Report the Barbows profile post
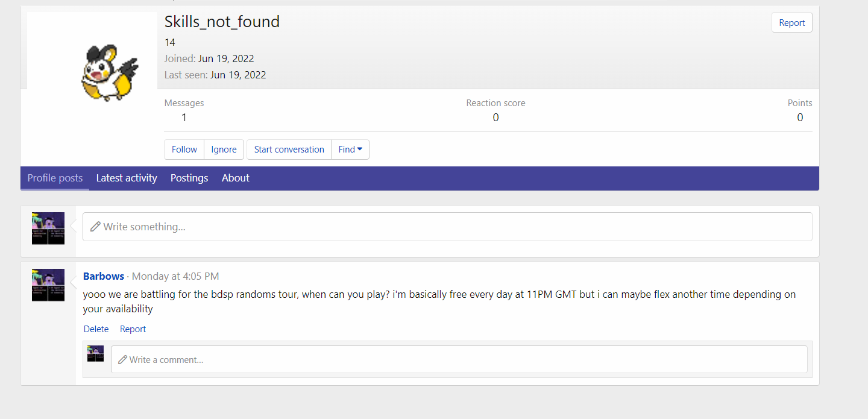868x419 pixels. 133,329
